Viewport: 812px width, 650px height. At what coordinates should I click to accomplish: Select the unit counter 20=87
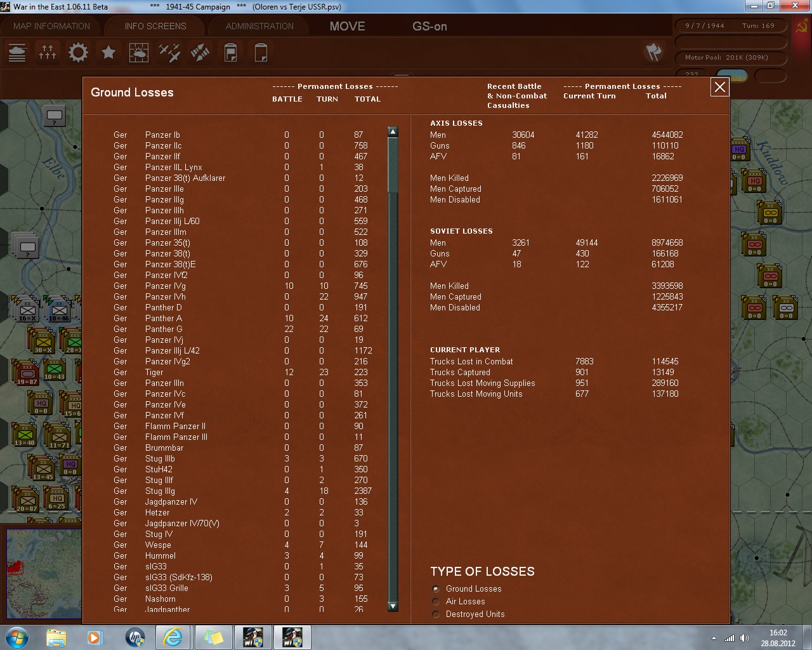tap(27, 500)
